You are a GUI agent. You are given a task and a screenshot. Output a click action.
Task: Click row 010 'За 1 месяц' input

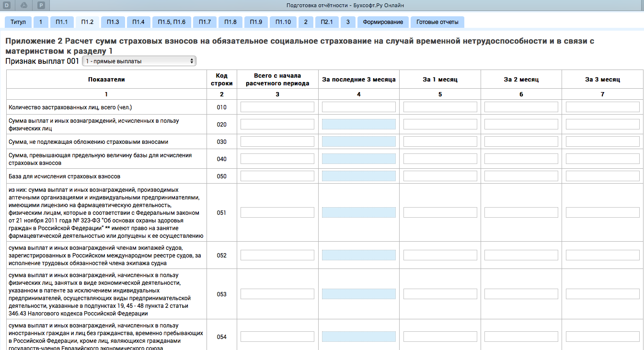click(440, 107)
